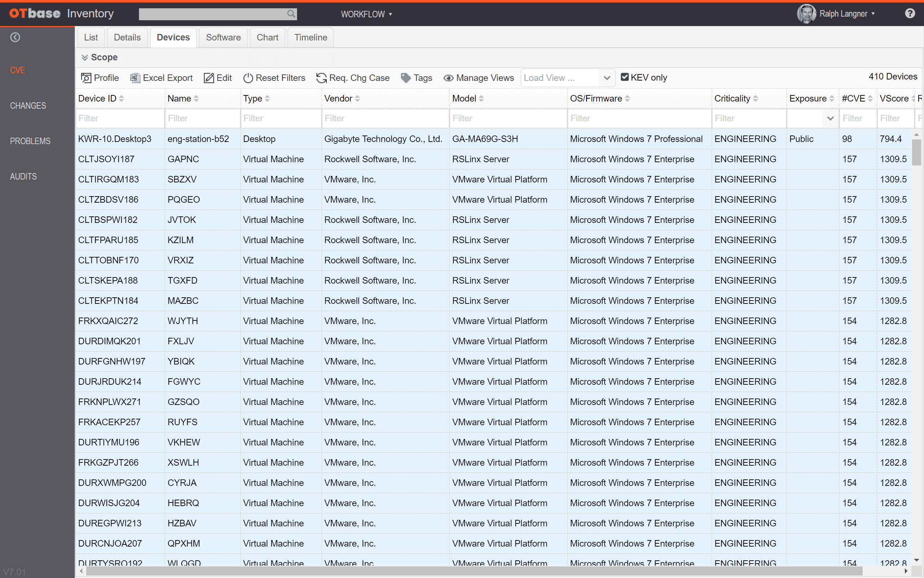Sort by Device ID using sort arrows

(x=121, y=99)
